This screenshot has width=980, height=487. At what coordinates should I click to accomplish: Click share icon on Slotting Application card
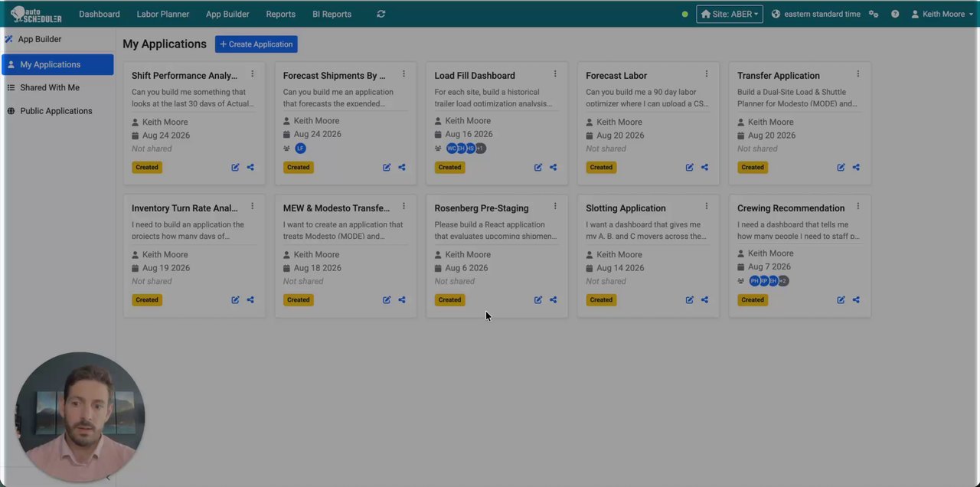pos(704,299)
